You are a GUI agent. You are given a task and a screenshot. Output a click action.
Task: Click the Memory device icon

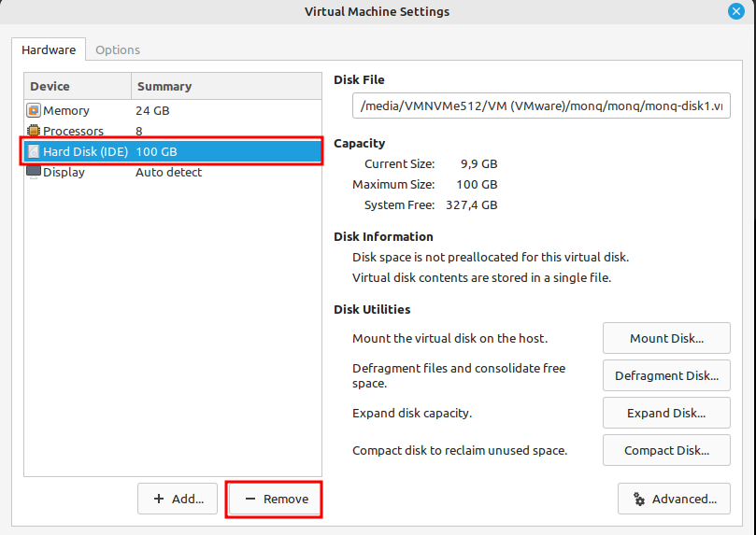click(34, 110)
